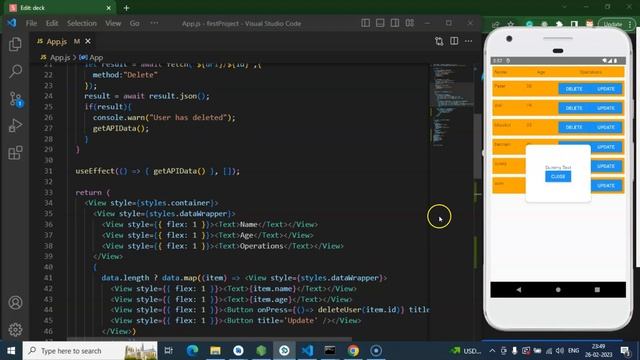Expand the overflow menu after Go
The image size is (640, 360).
(x=154, y=23)
